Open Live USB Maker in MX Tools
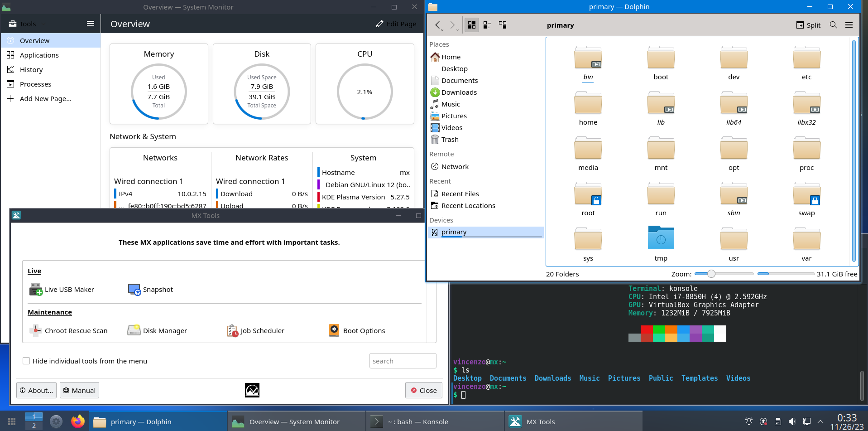 [x=62, y=290]
